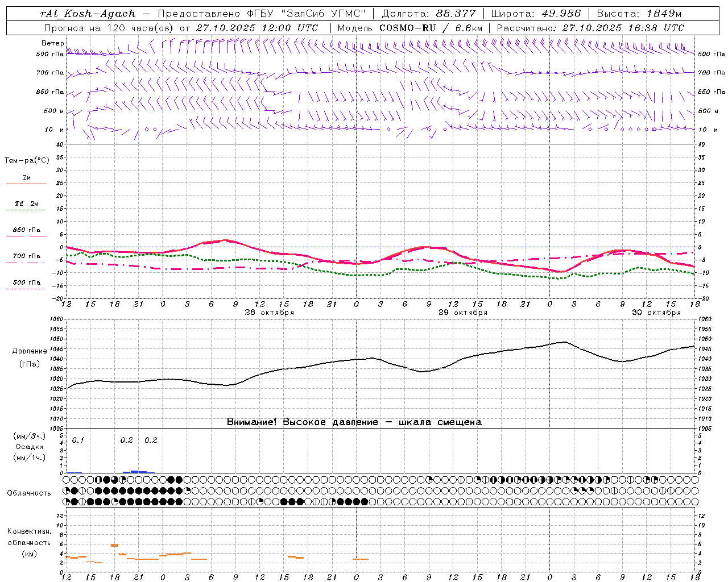Click the Рассчитано: 27.10.2025 16:38 UTC timestamp

(x=590, y=28)
